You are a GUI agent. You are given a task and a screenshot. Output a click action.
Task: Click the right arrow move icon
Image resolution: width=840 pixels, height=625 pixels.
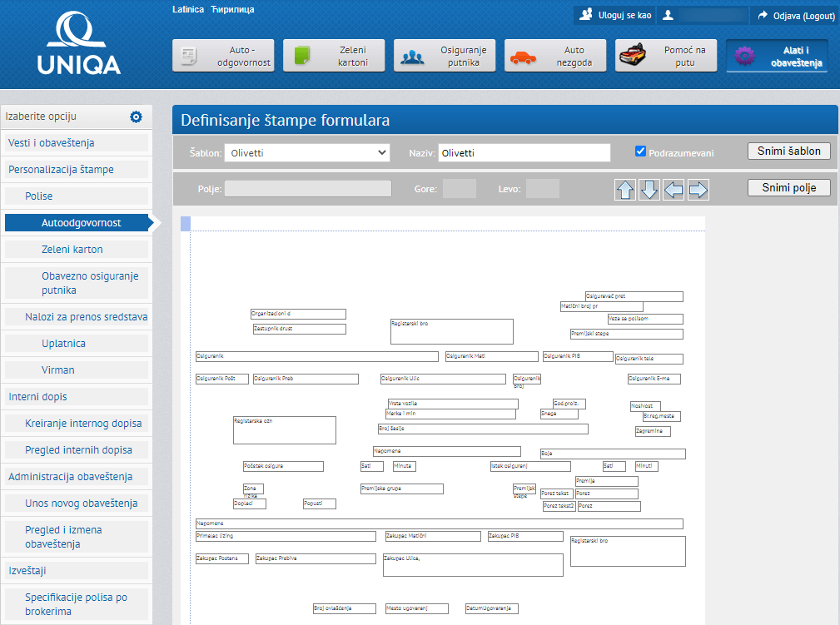click(x=698, y=190)
